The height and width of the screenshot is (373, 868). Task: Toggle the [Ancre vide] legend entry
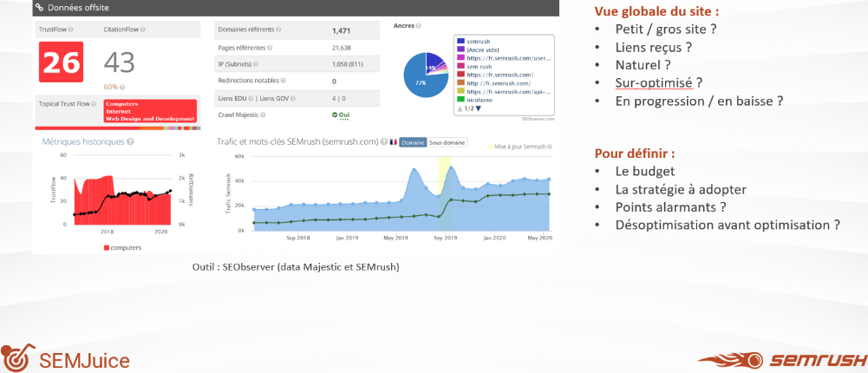(x=479, y=49)
